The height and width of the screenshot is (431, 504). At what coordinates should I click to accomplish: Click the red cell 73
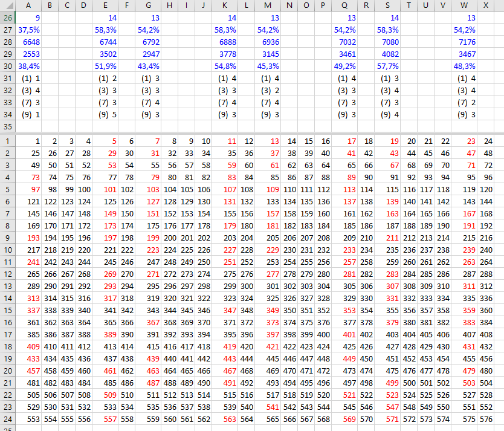[28, 177]
